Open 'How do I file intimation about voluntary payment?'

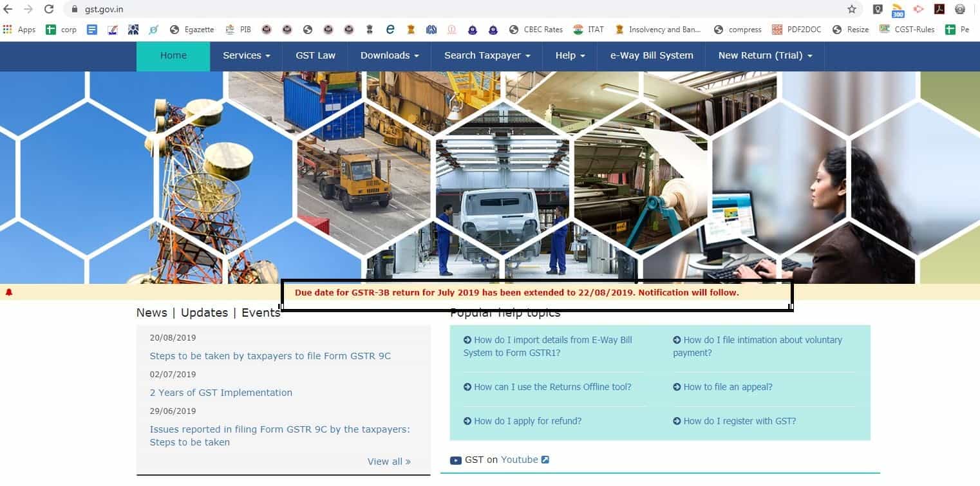(757, 346)
